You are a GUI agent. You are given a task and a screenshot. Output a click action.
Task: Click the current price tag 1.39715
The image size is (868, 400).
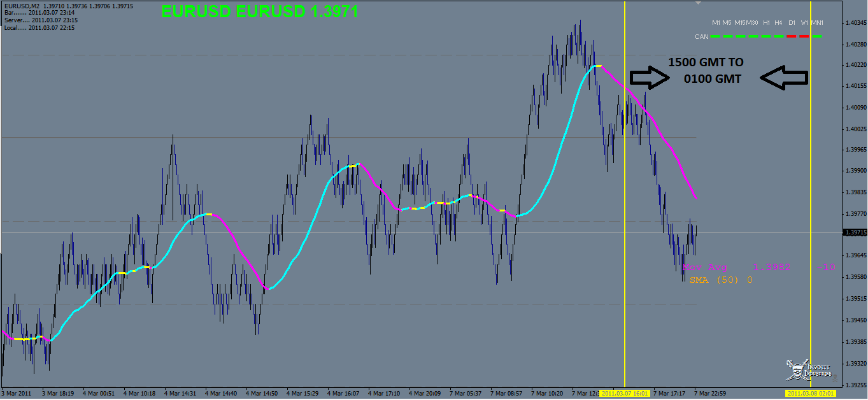point(855,233)
